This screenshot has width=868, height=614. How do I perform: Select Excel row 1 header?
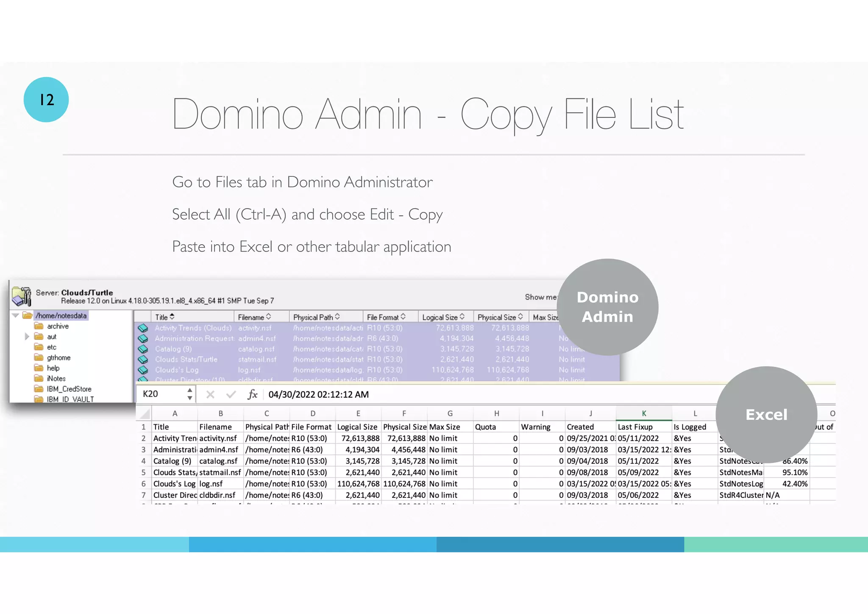(144, 427)
